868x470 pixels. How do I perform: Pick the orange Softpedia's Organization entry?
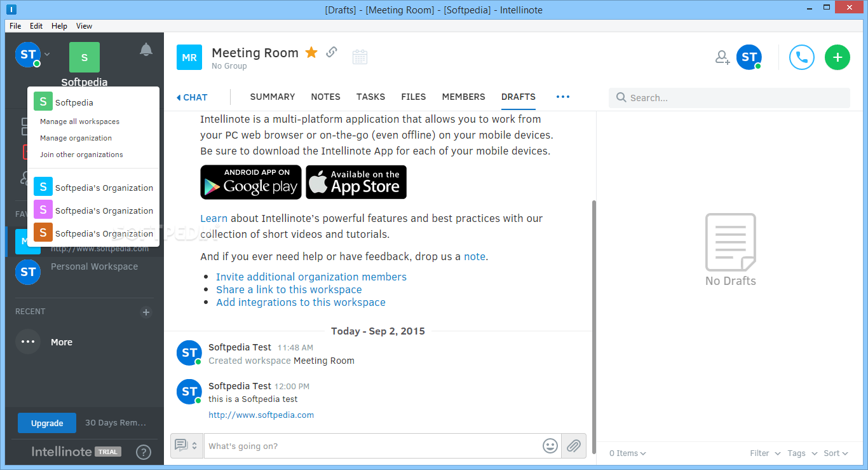[93, 233]
